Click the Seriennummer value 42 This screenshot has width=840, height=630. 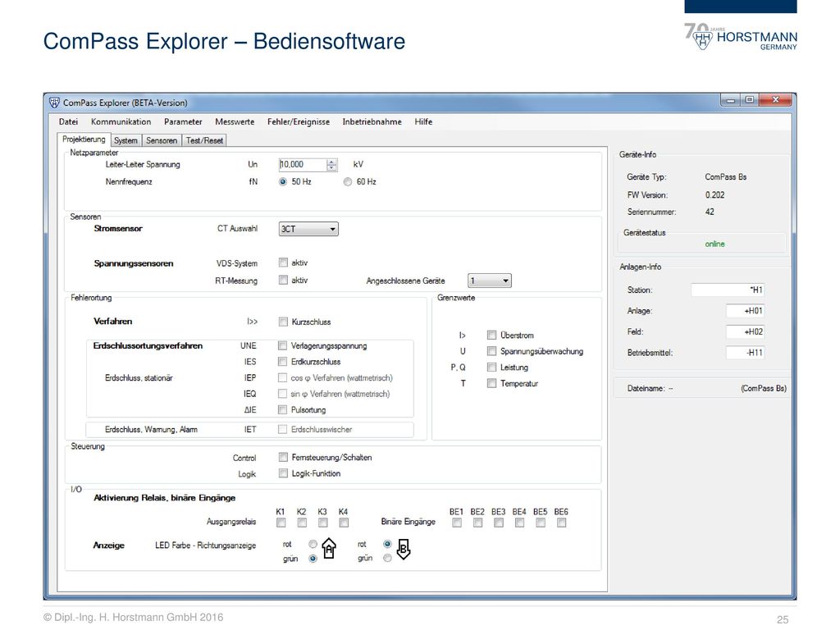710,212
